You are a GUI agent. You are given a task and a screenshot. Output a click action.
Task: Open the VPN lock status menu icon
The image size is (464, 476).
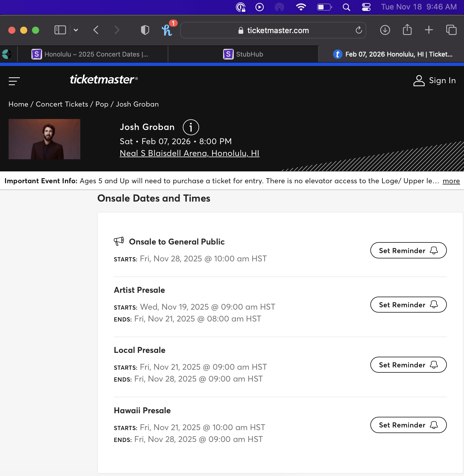241,7
